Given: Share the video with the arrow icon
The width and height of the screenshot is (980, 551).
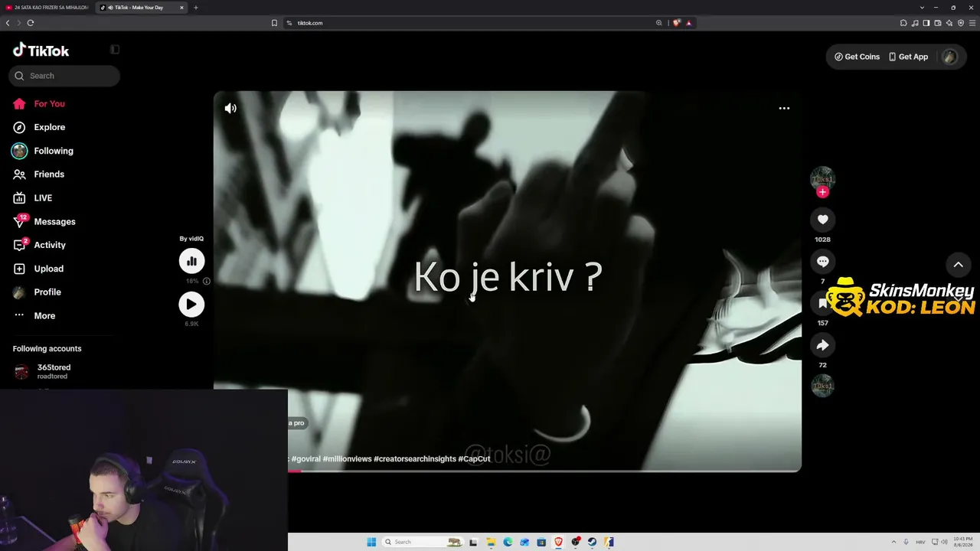Looking at the screenshot, I should (x=823, y=345).
